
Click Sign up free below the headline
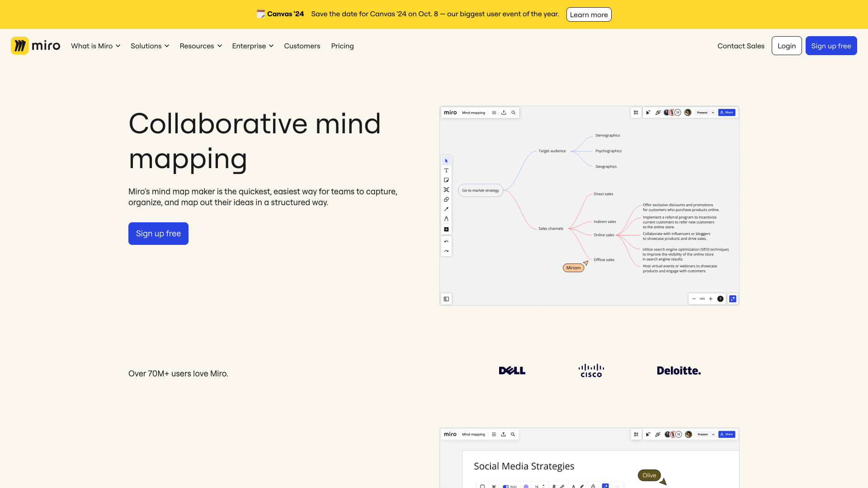tap(158, 234)
